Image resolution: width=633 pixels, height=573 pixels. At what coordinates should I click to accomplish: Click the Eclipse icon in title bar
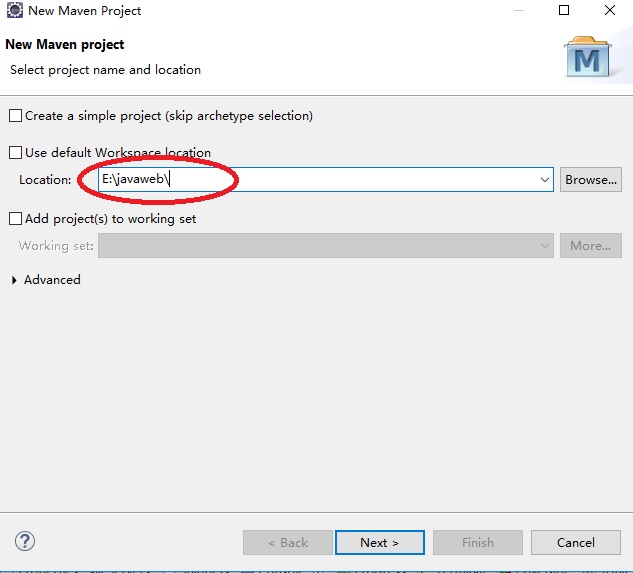(x=15, y=10)
